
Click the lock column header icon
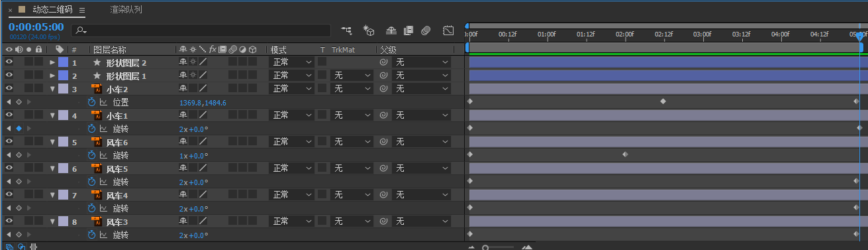point(39,49)
